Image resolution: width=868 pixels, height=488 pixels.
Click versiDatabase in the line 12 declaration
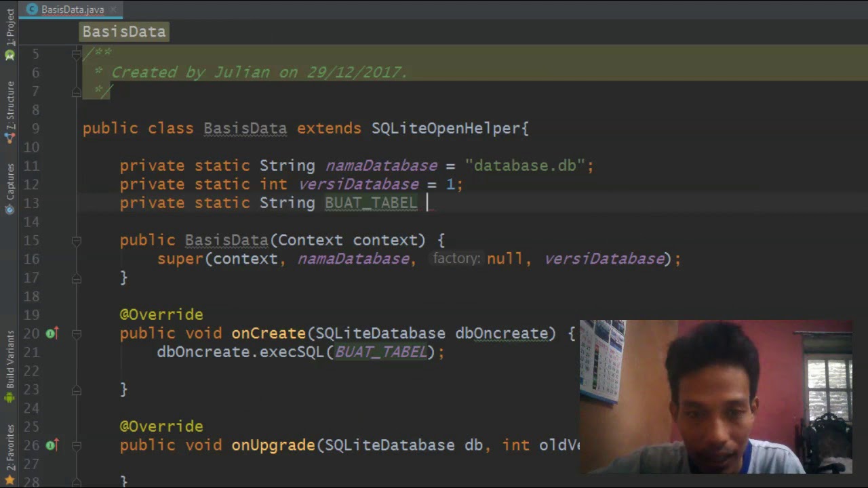358,184
